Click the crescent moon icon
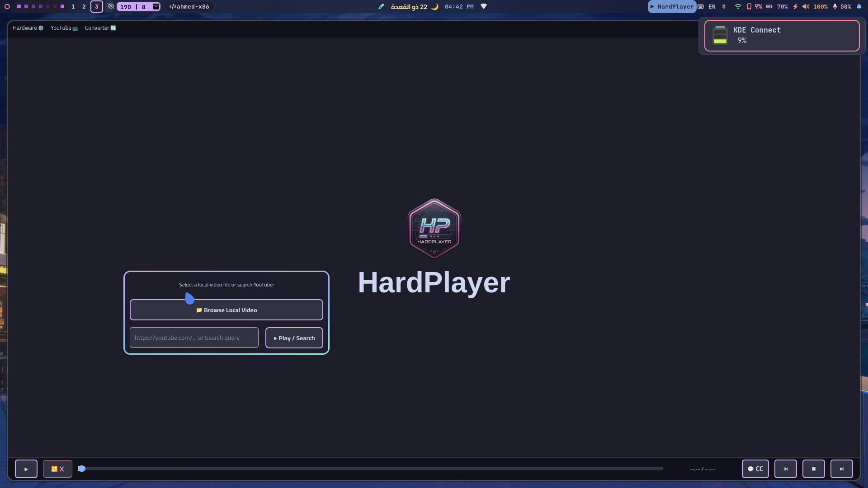This screenshot has width=868, height=488. click(x=435, y=7)
